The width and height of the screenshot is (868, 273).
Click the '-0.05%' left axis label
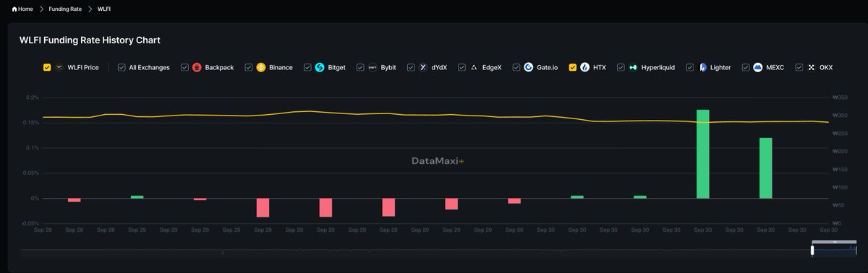[x=30, y=223]
